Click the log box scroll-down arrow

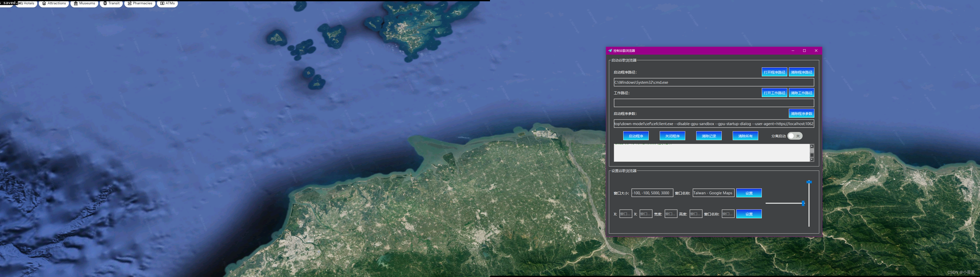point(812,160)
